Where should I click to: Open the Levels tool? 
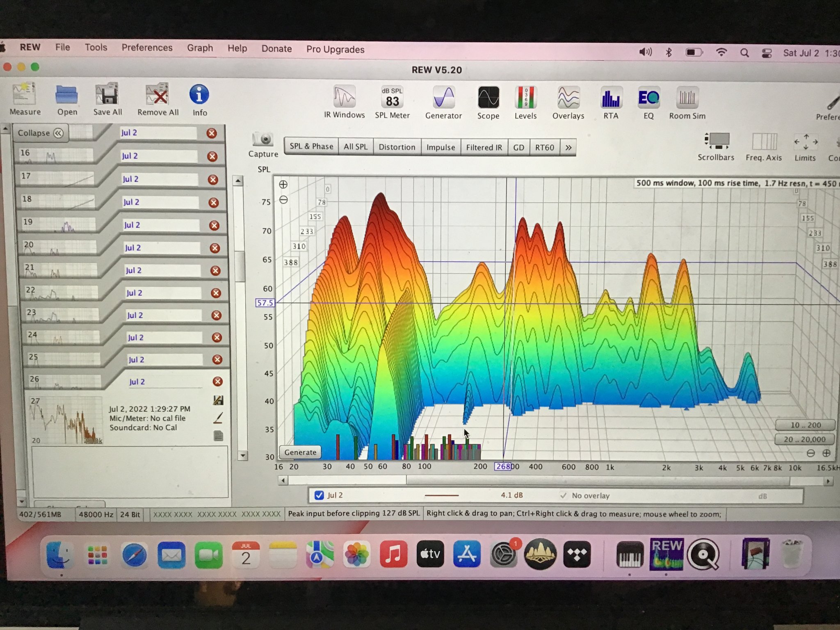coord(525,103)
